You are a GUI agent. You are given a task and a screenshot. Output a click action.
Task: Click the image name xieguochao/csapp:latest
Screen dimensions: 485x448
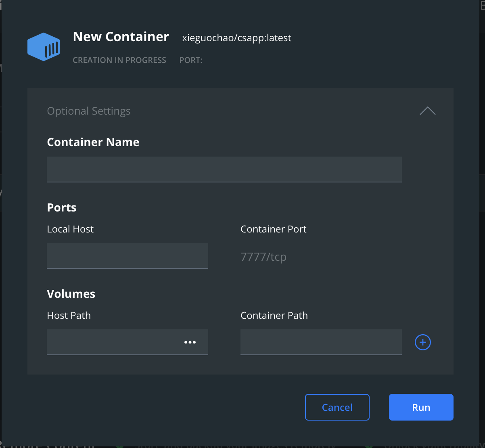click(x=236, y=38)
